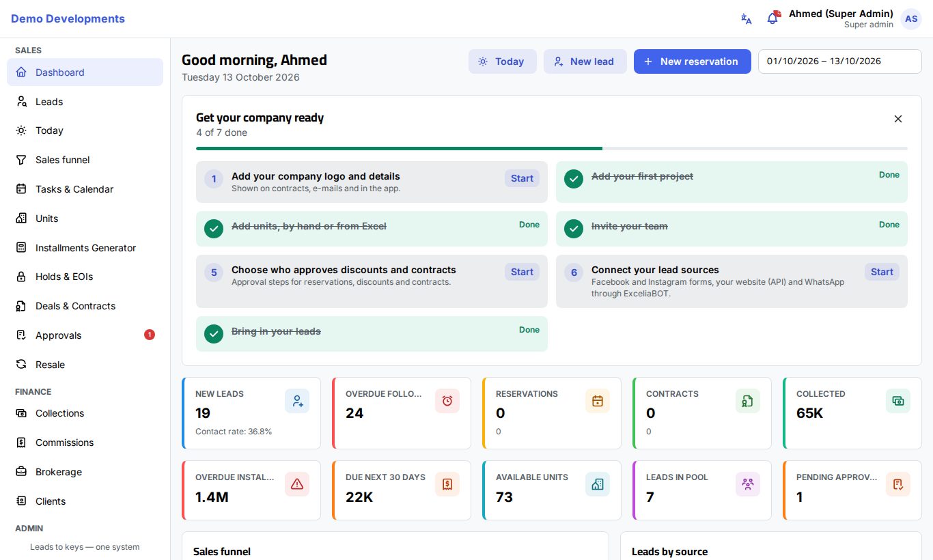The image size is (933, 560).
Task: Toggle the Bring in your leads checkmark
Action: pos(214,334)
